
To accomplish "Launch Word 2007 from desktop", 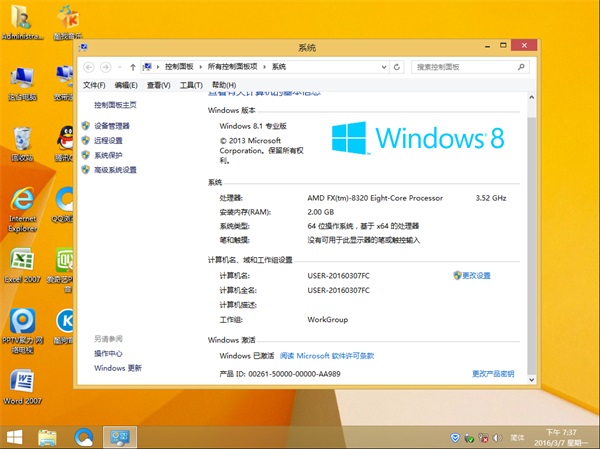I will coord(22,384).
